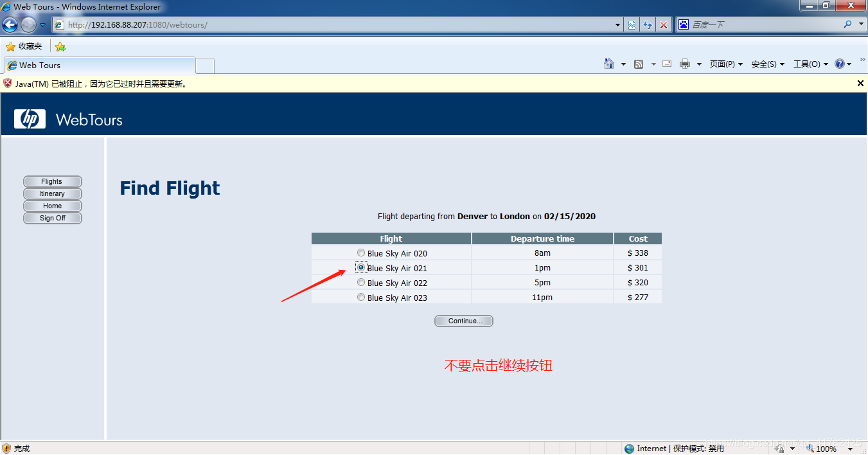
Task: Click the Flight column header
Action: (x=391, y=238)
